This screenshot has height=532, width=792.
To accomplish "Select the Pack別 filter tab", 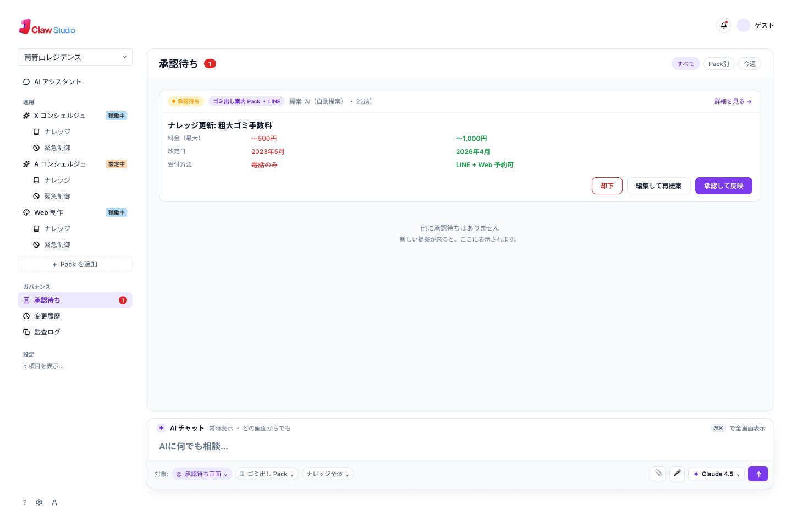I will point(719,64).
